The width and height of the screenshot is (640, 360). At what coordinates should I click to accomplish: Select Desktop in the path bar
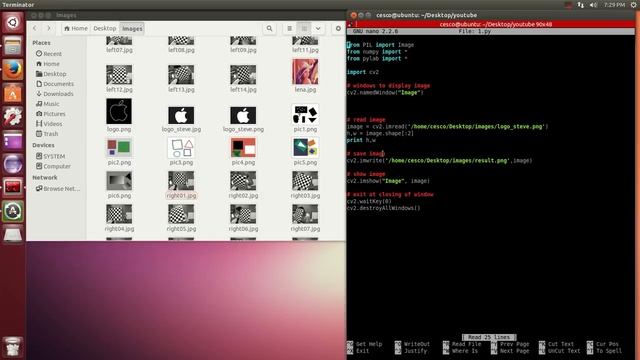[x=105, y=29]
